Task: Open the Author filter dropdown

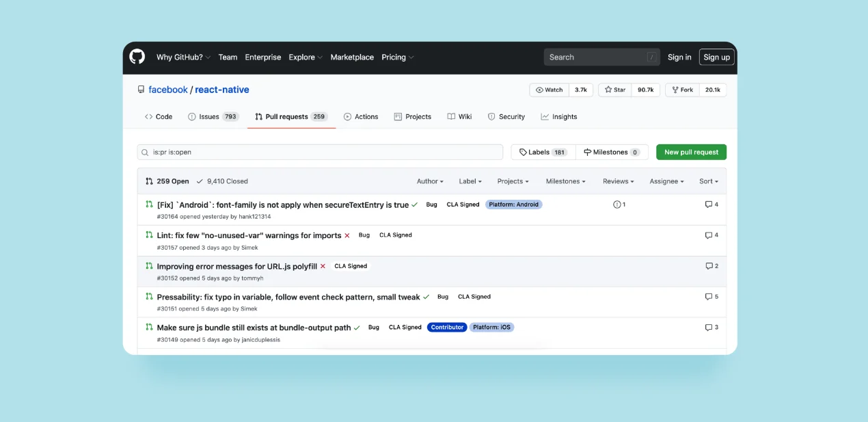Action: tap(430, 181)
